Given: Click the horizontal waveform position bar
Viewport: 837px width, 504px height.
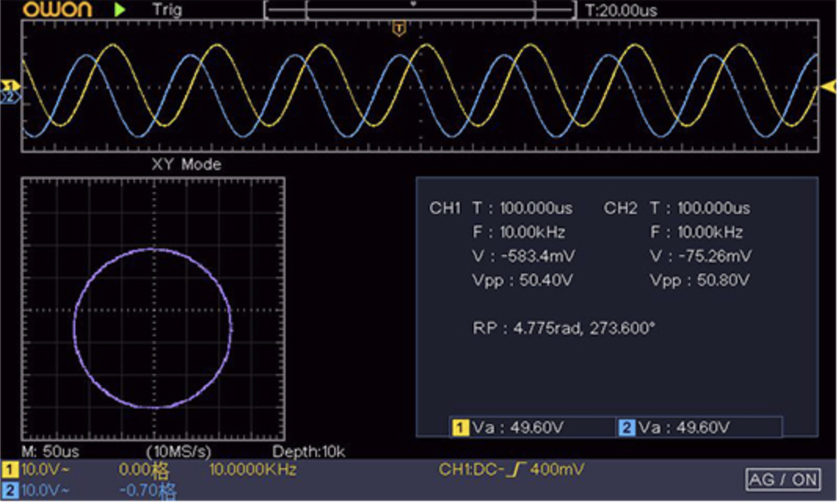Looking at the screenshot, I should point(420,10).
